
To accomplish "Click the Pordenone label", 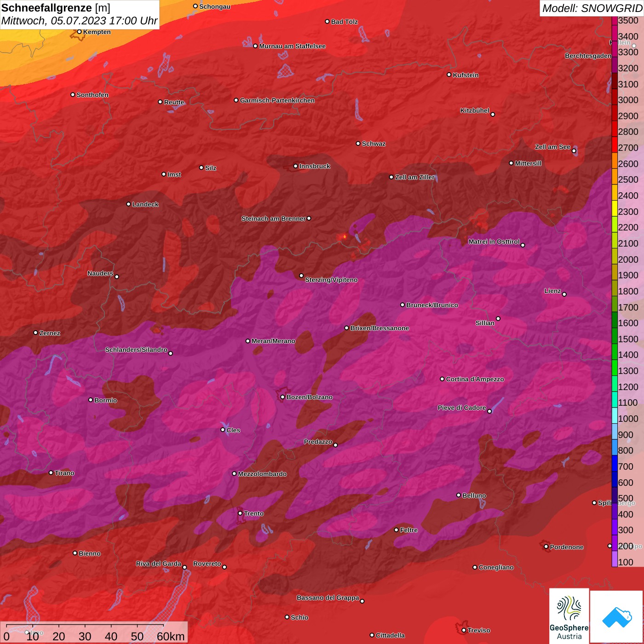I will tap(566, 547).
